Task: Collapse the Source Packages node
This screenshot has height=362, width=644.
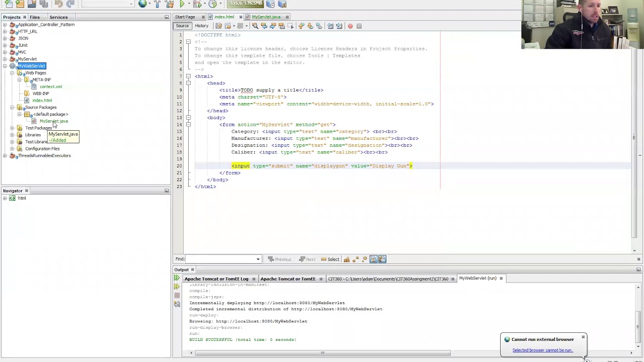Action: pyautogui.click(x=12, y=108)
